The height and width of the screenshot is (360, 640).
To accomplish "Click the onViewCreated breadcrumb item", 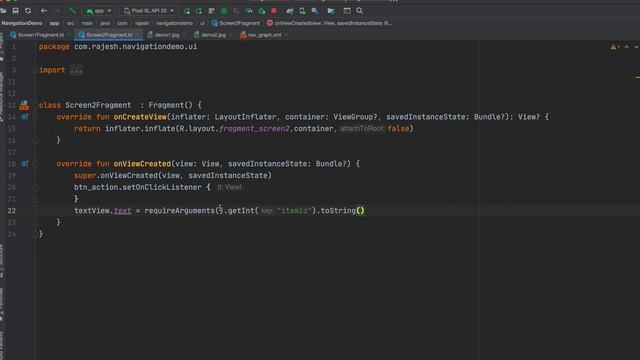I will [329, 23].
